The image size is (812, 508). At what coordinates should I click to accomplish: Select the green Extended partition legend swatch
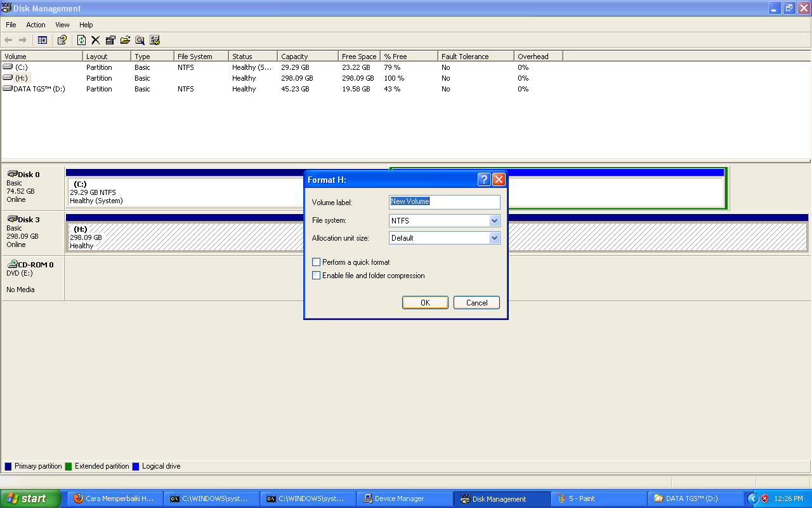pos(70,466)
